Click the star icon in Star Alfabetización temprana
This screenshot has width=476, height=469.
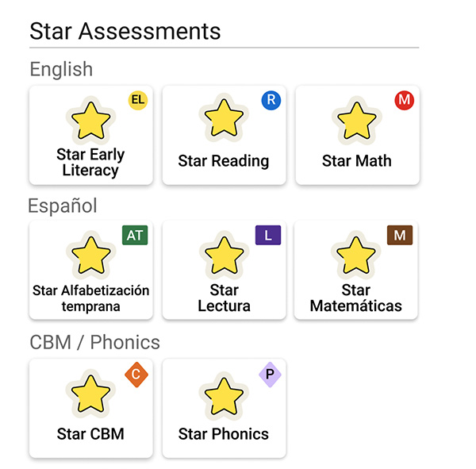(90, 255)
